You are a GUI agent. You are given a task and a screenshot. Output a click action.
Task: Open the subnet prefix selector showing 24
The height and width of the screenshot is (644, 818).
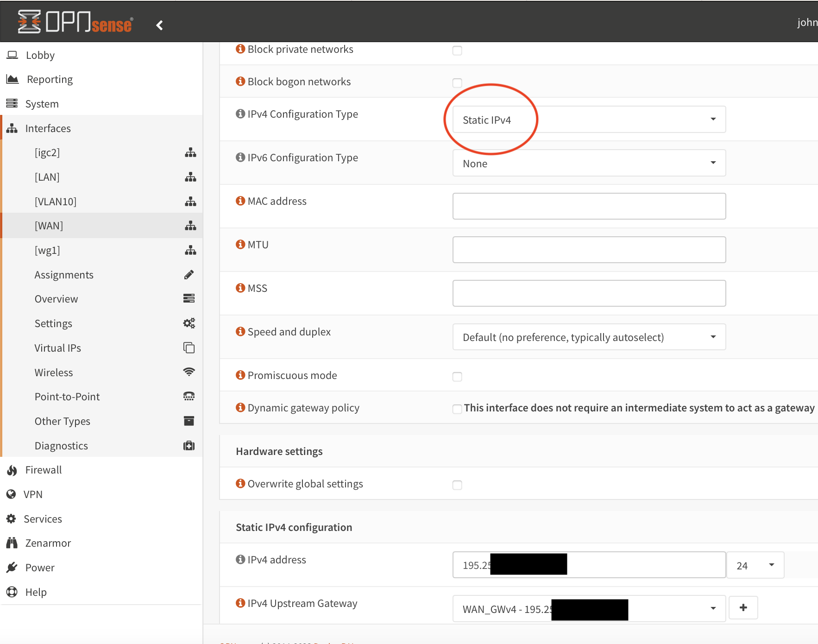(x=755, y=565)
